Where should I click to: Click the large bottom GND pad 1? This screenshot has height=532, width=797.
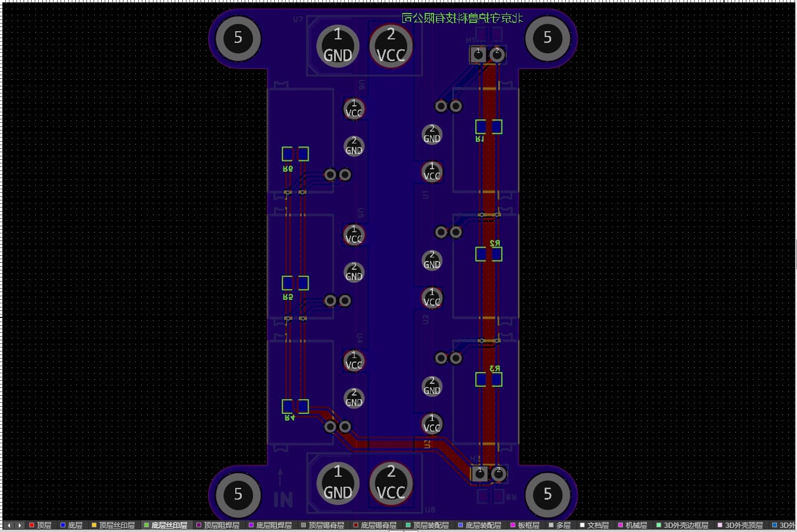click(x=338, y=483)
